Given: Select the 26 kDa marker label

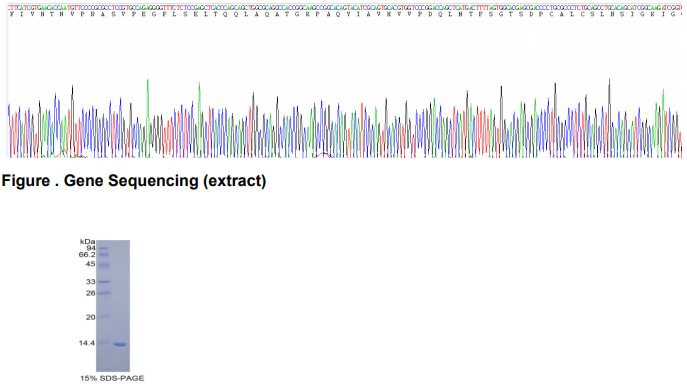Looking at the screenshot, I should click(x=91, y=293).
